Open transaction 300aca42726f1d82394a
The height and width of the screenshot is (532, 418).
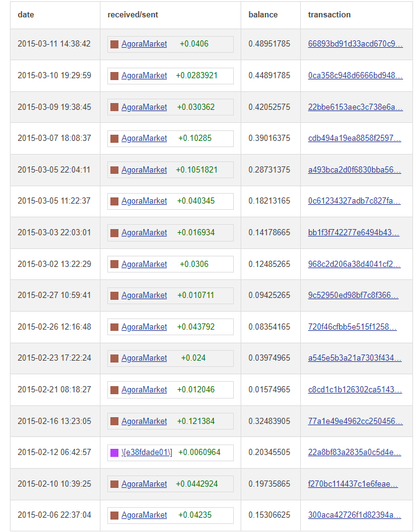pos(354,515)
